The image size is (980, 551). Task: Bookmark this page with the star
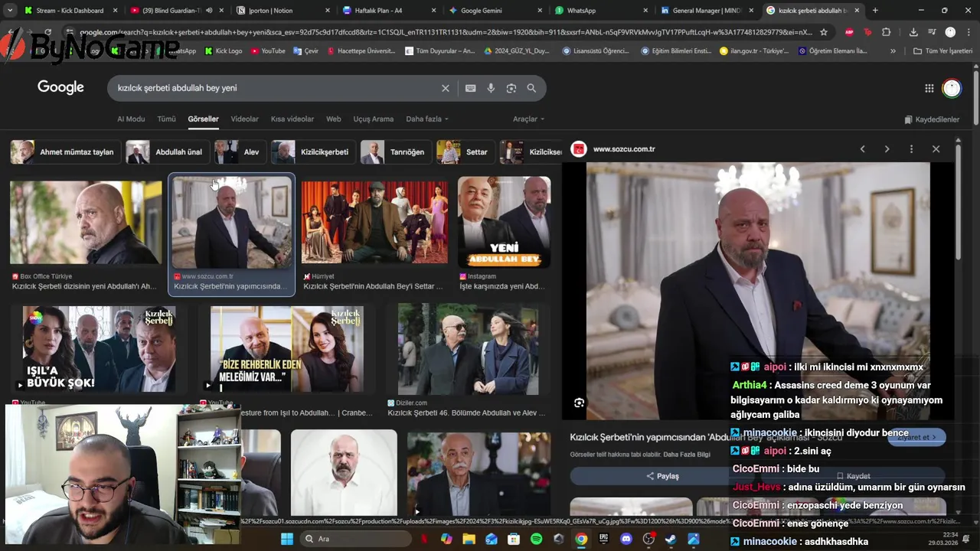824,32
